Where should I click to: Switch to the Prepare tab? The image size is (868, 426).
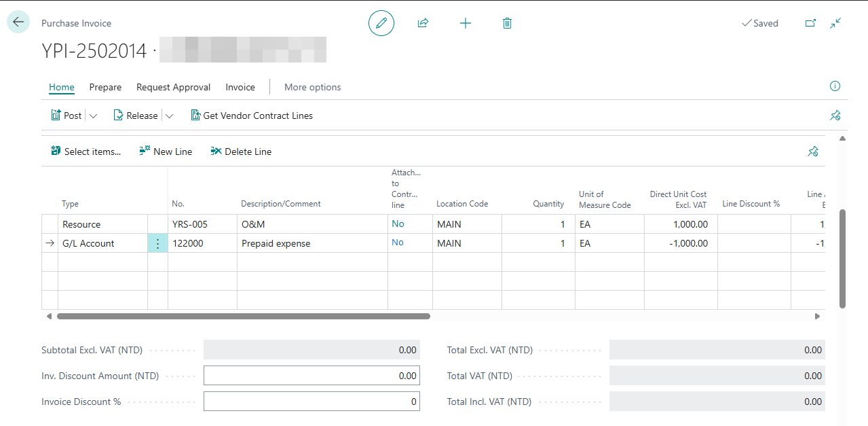(x=105, y=87)
